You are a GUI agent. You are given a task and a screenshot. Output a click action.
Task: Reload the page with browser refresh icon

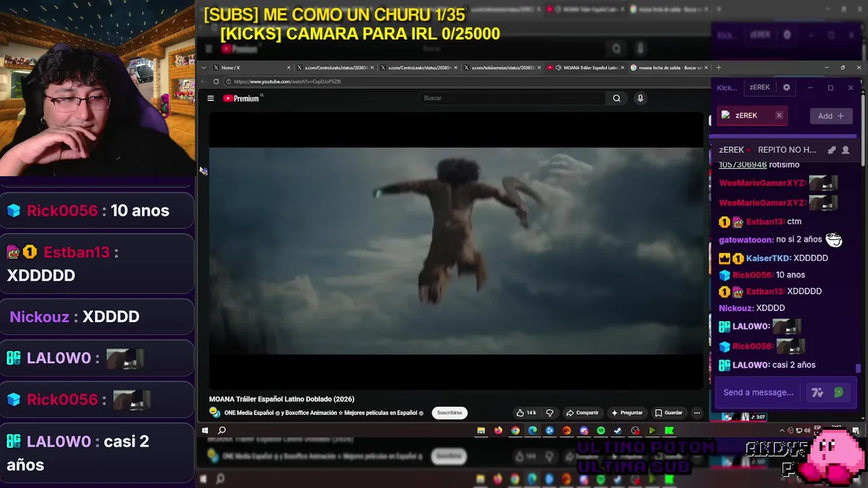click(216, 81)
